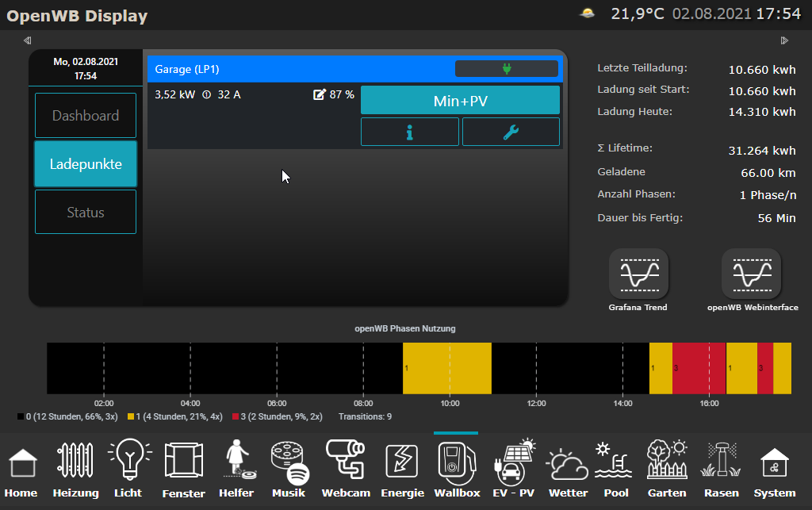
Task: Select the Ladepunkte button
Action: pyautogui.click(x=86, y=164)
